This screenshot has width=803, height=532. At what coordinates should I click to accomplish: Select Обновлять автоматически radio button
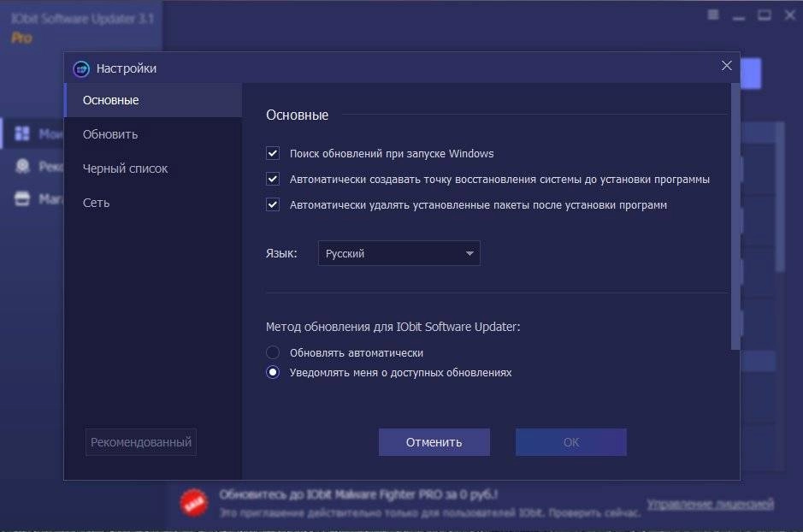pos(273,352)
